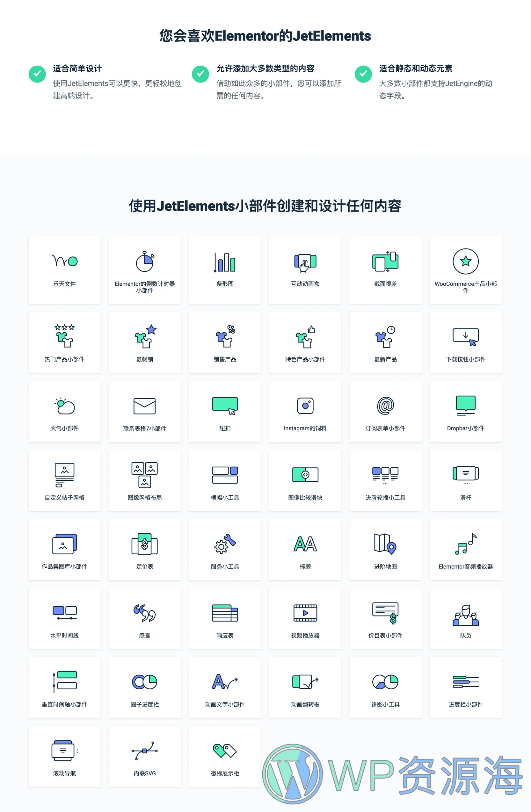Click the 联系表格7小部件 card
The image size is (531, 812).
145,411
